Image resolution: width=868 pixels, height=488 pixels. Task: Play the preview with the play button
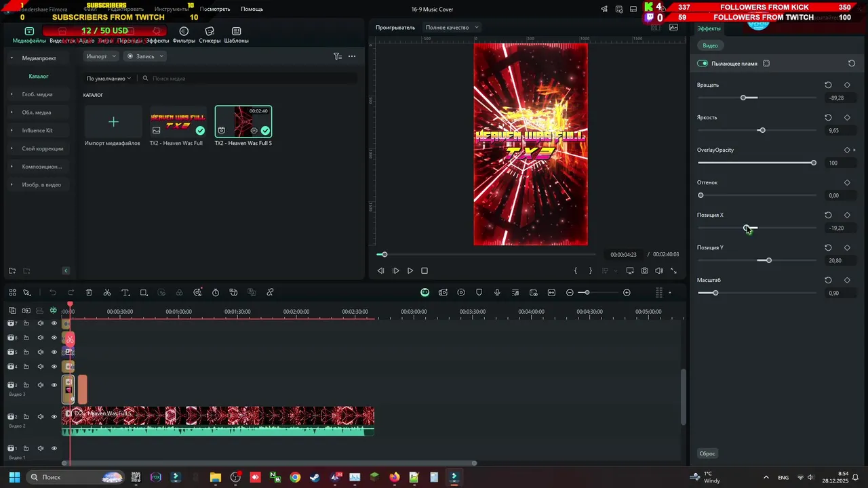pyautogui.click(x=410, y=270)
